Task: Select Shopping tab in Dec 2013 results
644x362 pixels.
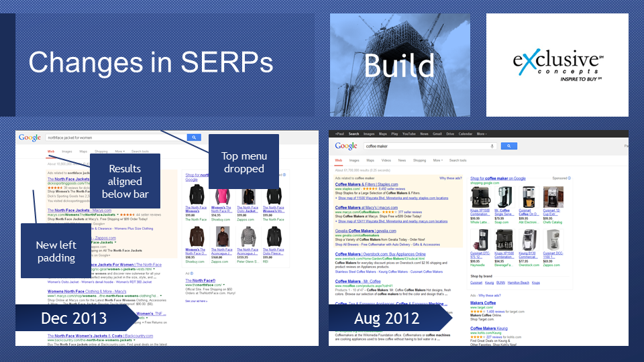Action: [x=101, y=152]
